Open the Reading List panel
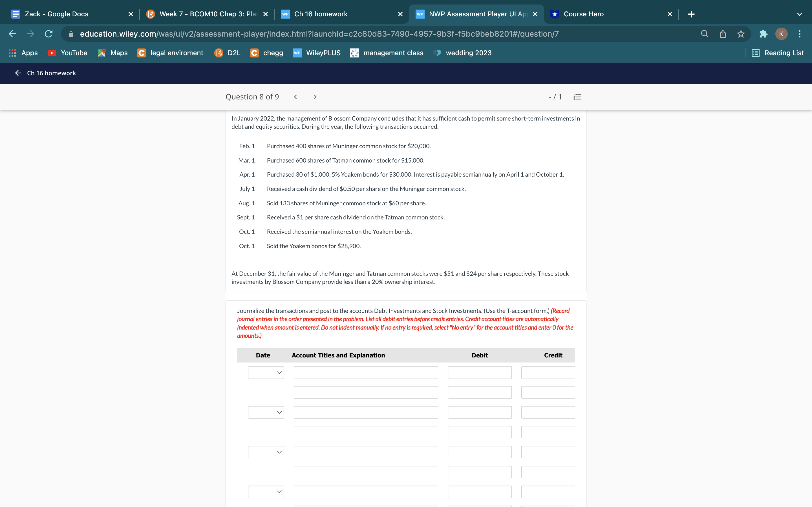This screenshot has height=507, width=812. pos(778,53)
